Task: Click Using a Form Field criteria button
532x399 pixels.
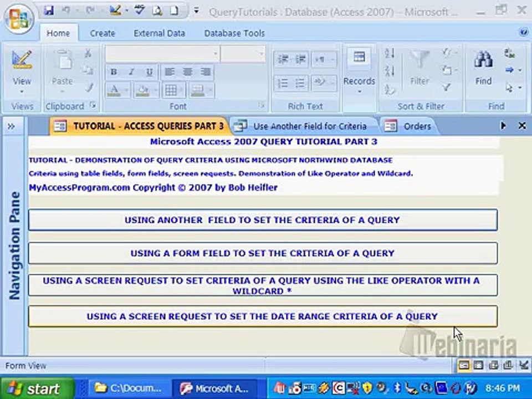Action: pyautogui.click(x=263, y=253)
